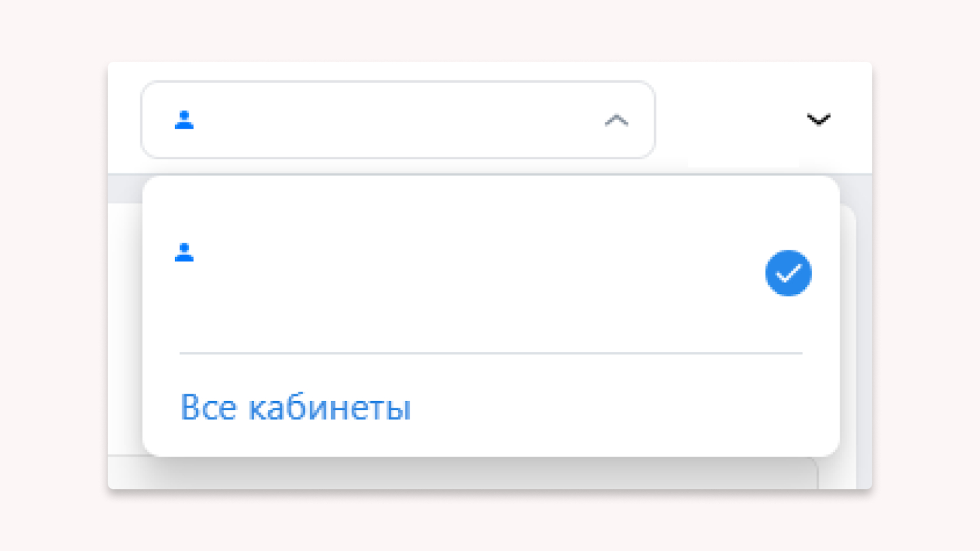
Task: Click the person silhouette beside the blue checkmark
Action: 184,252
